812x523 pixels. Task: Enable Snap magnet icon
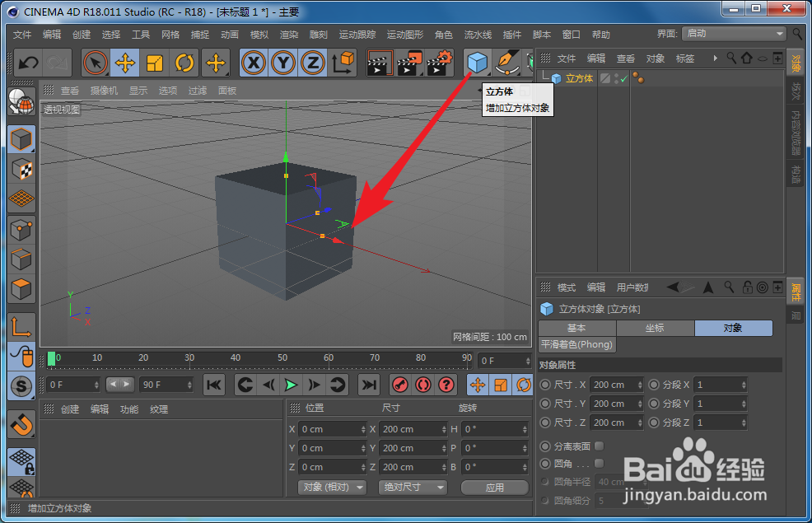(x=21, y=425)
